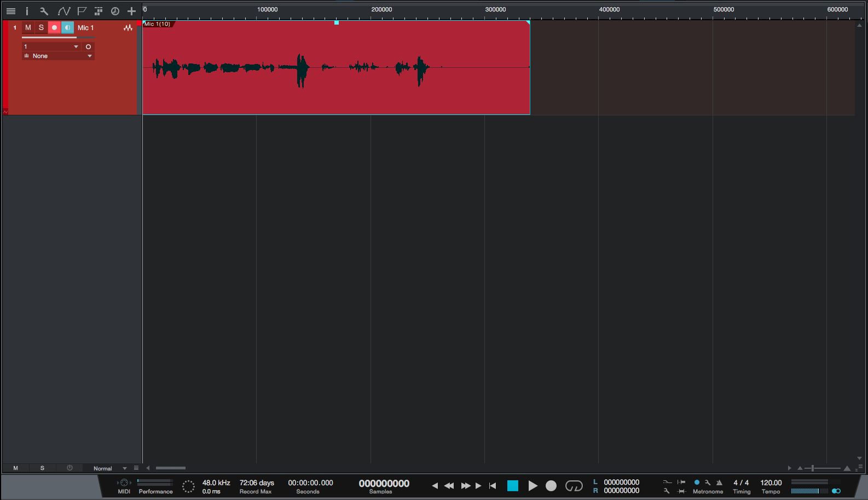Click the transport Record button
Viewport: 868px width, 500px height.
pyautogui.click(x=551, y=486)
